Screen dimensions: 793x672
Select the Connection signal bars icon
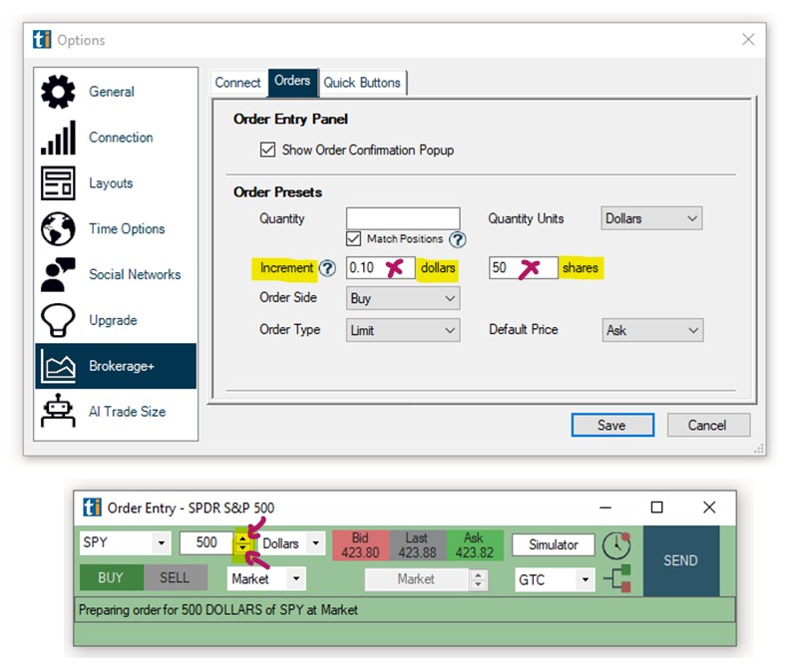58,138
